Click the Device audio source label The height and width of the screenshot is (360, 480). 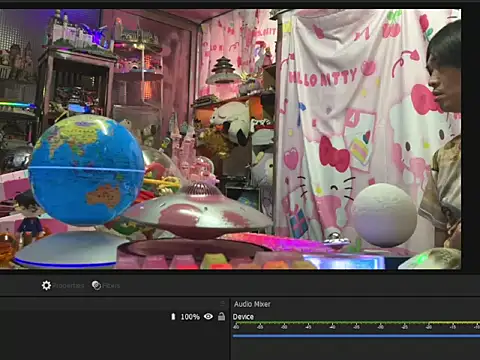243,317
